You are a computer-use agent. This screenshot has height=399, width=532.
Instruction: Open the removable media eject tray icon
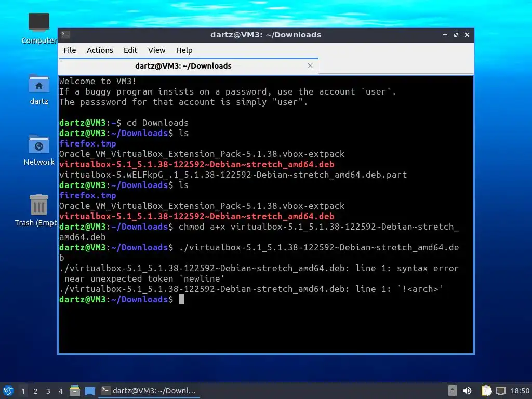453,391
